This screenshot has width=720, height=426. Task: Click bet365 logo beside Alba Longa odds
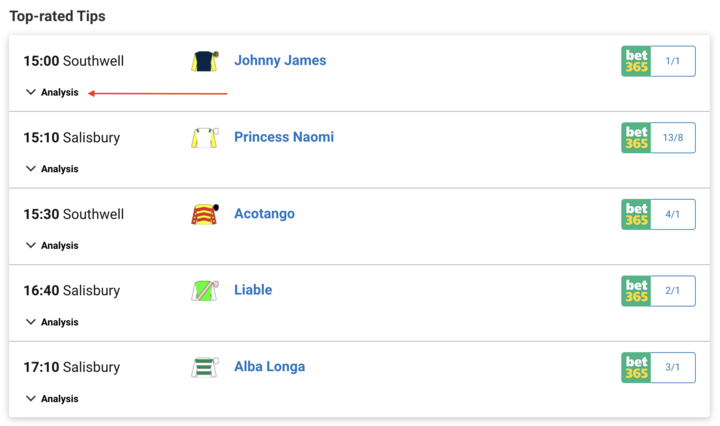pyautogui.click(x=636, y=368)
